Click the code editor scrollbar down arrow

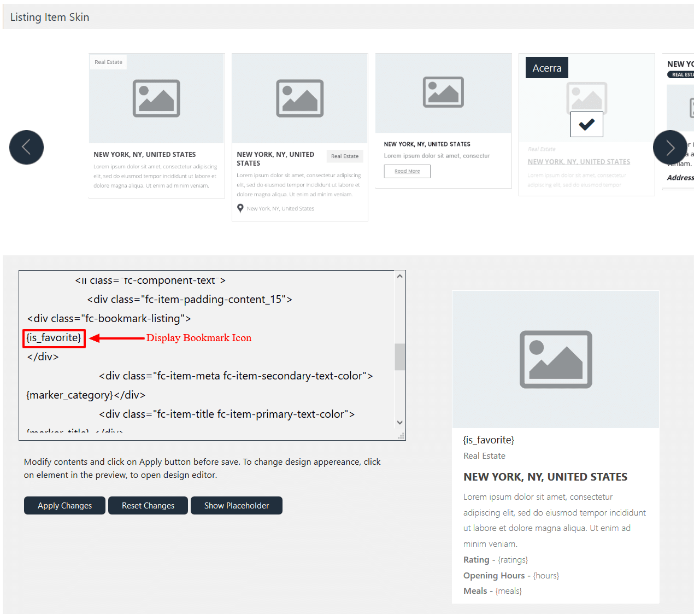click(399, 422)
